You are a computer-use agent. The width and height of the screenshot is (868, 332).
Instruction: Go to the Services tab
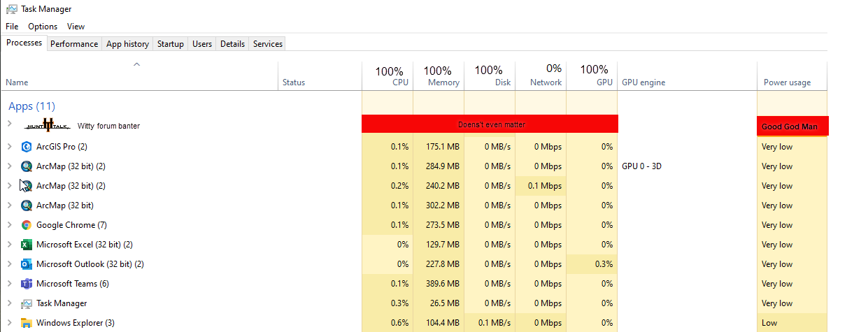click(x=268, y=44)
